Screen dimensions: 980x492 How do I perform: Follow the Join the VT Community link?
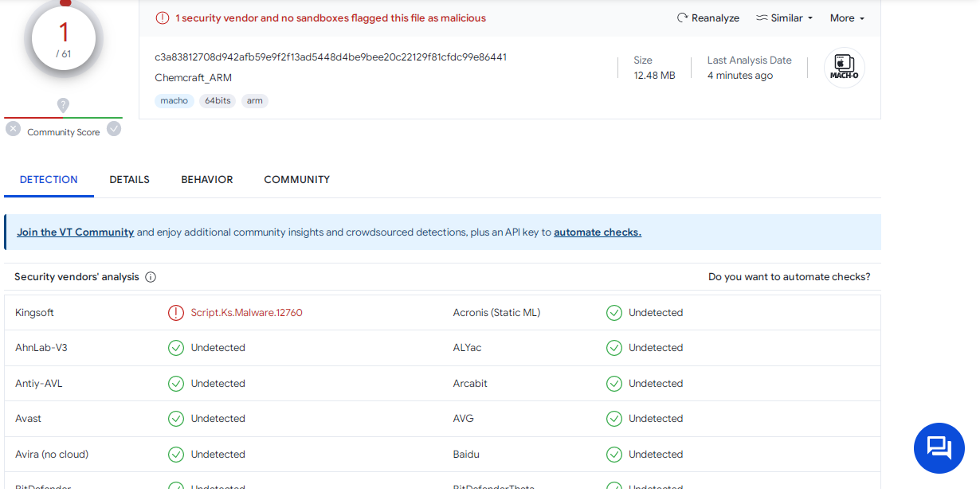point(75,232)
